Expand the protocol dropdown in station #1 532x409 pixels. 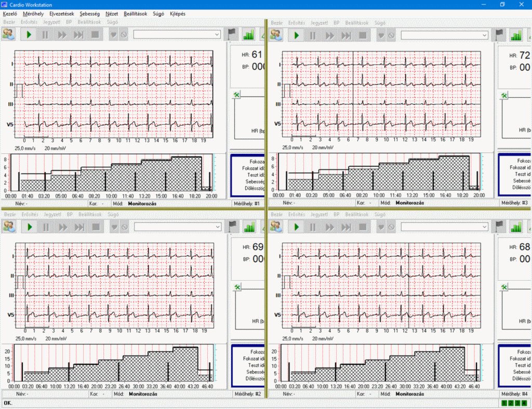click(217, 35)
